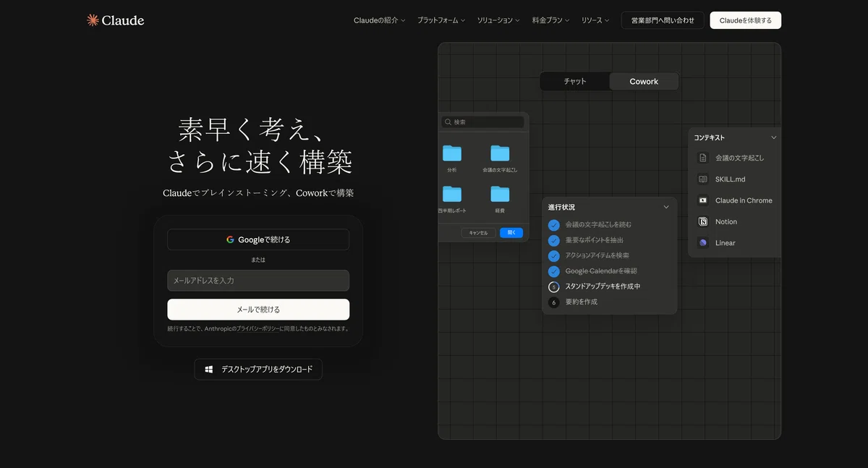Expand the ソリューション menu

click(498, 20)
